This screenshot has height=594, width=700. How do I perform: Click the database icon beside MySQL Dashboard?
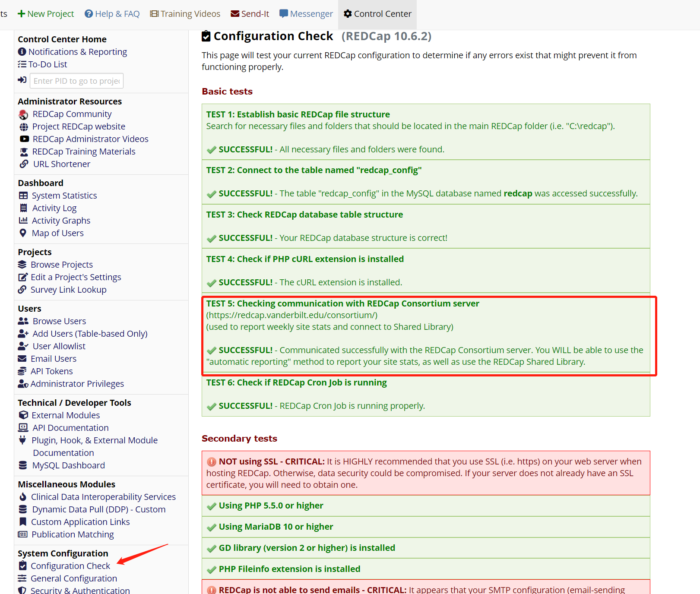(x=23, y=465)
